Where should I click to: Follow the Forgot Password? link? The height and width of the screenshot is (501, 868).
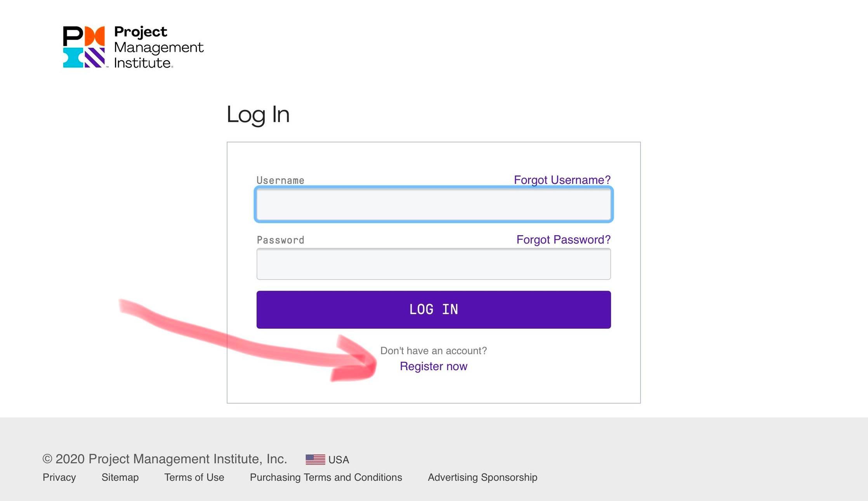563,240
